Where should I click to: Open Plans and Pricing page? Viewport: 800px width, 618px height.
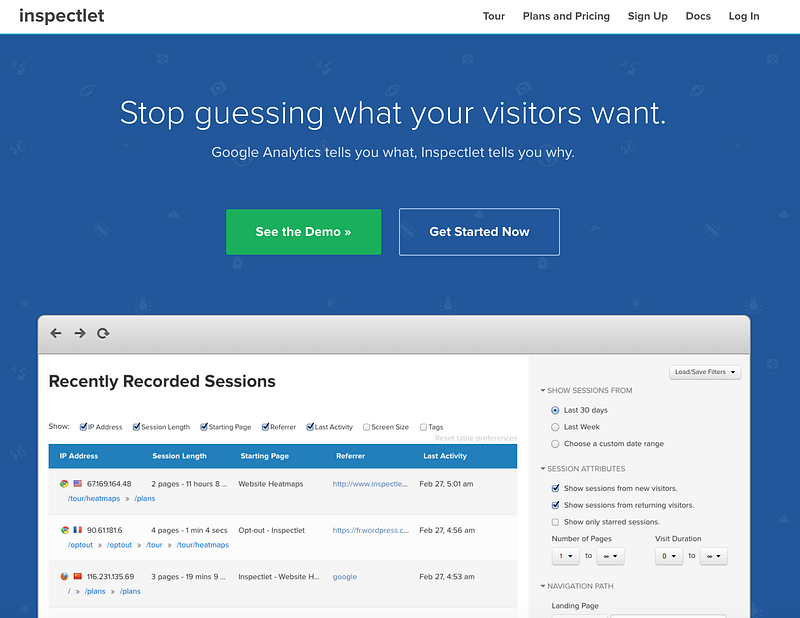[x=566, y=16]
